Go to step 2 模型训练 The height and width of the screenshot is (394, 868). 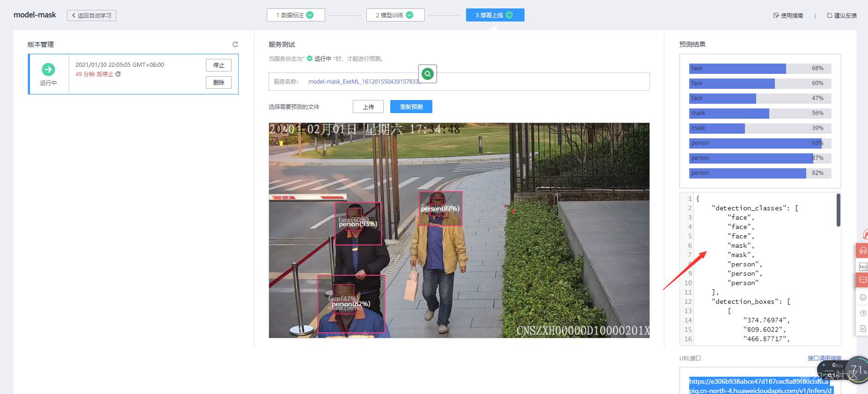pyautogui.click(x=395, y=15)
